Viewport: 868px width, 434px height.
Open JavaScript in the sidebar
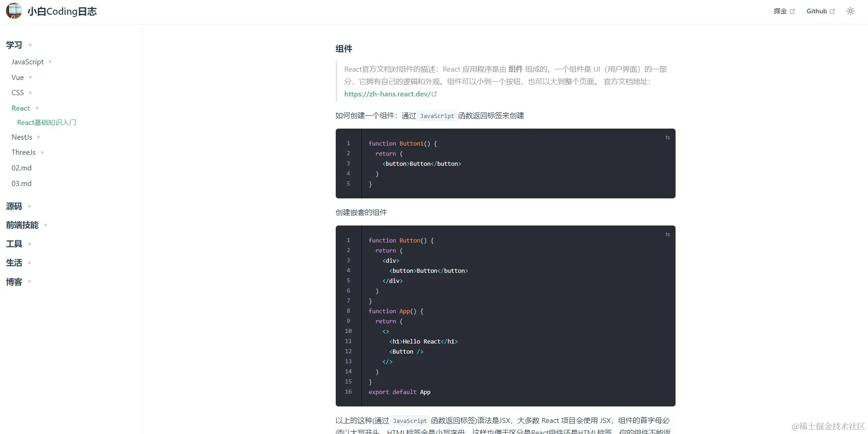tap(28, 62)
